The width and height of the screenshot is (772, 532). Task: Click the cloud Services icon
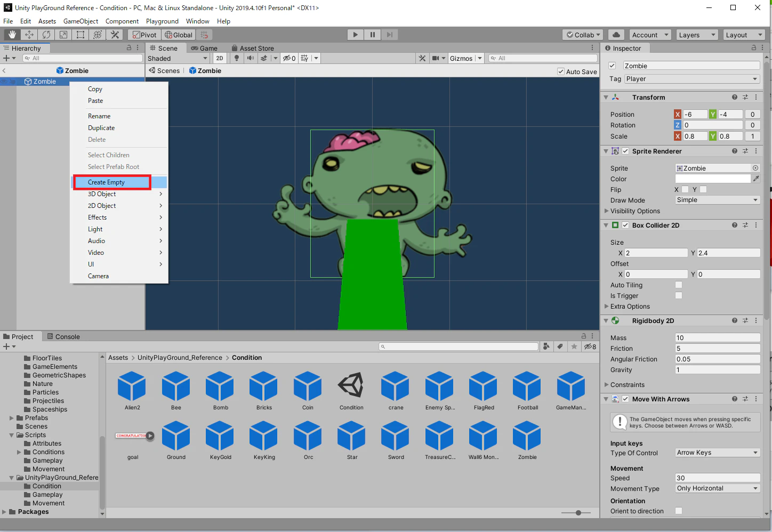(616, 35)
